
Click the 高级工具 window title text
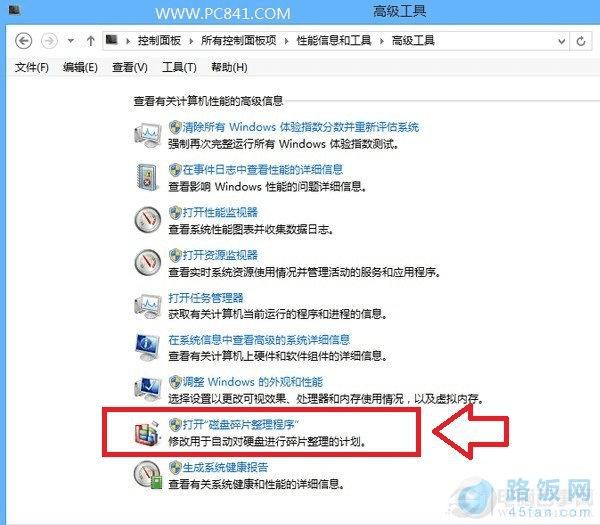[x=399, y=11]
